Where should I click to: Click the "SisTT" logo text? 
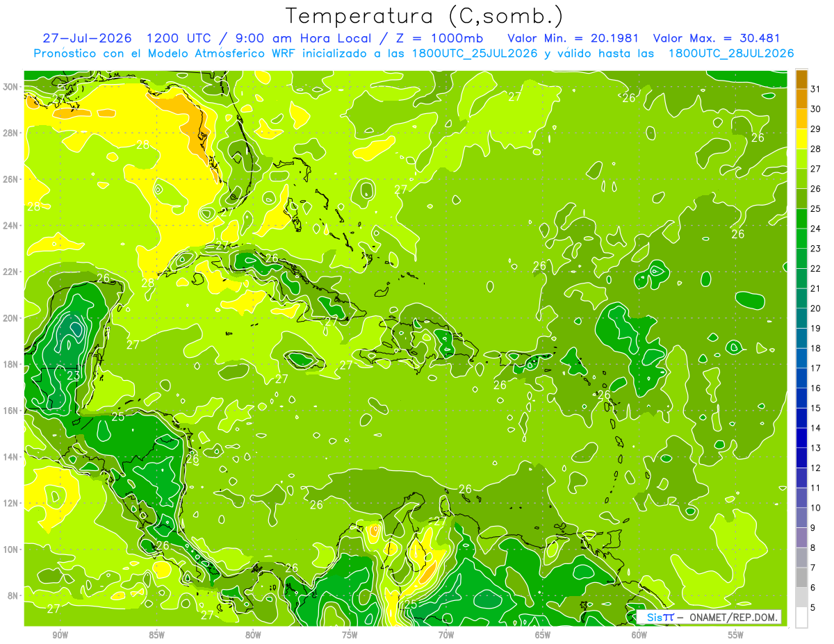point(660,617)
